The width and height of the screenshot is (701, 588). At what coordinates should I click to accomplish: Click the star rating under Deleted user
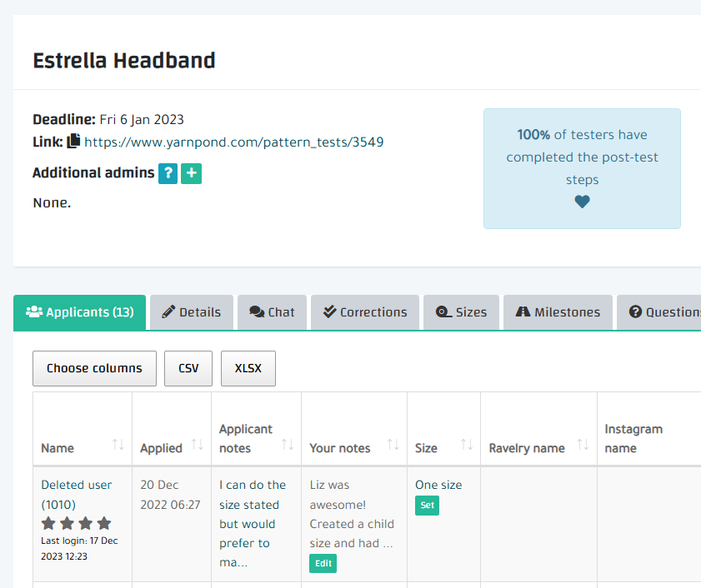[x=76, y=523]
